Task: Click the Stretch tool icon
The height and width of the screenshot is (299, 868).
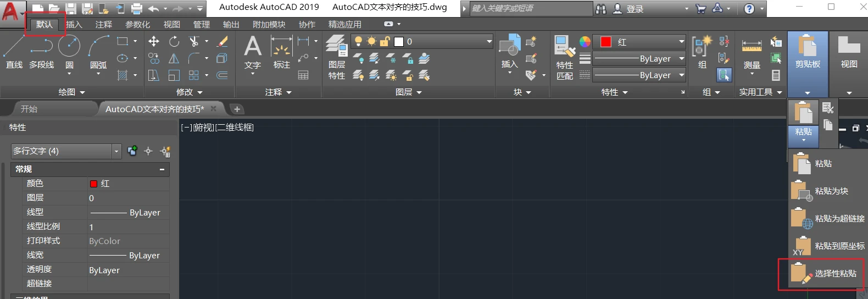Action: [154, 75]
